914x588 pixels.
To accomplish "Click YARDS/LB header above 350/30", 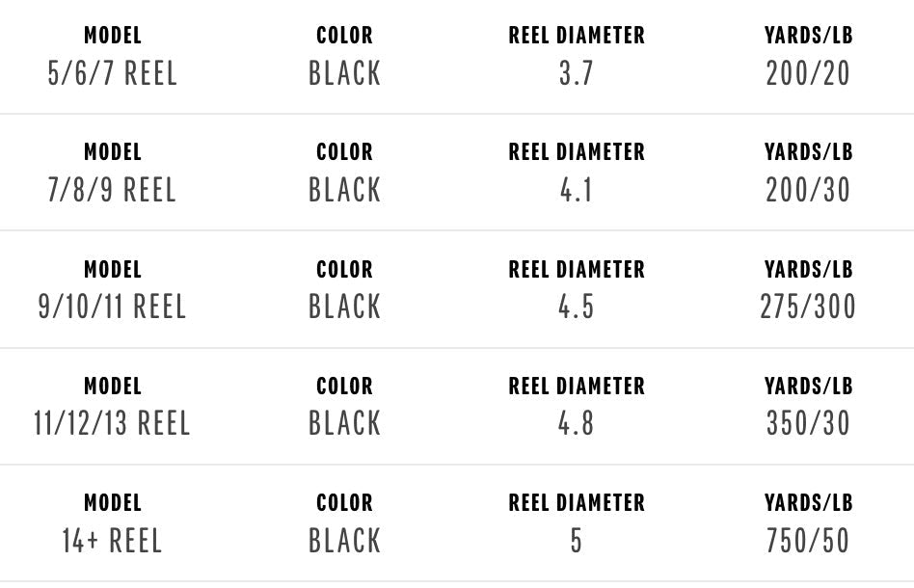I will 808,387.
